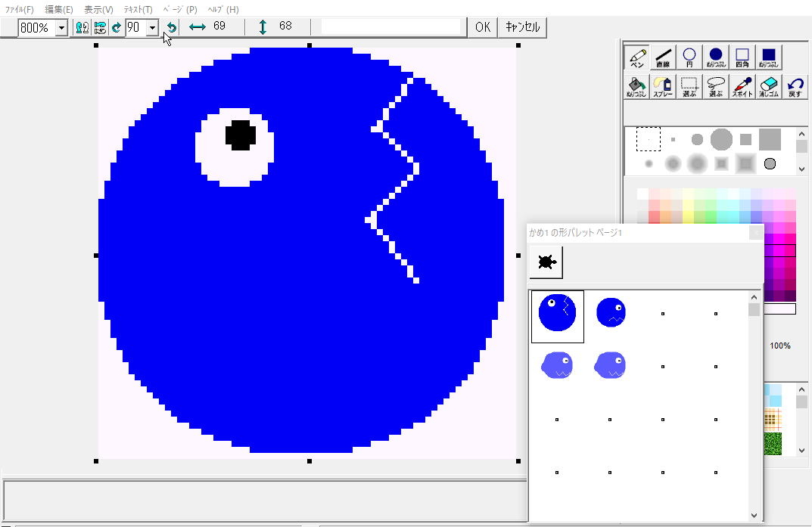Click down arrow of texture list scrollbar

801,450
